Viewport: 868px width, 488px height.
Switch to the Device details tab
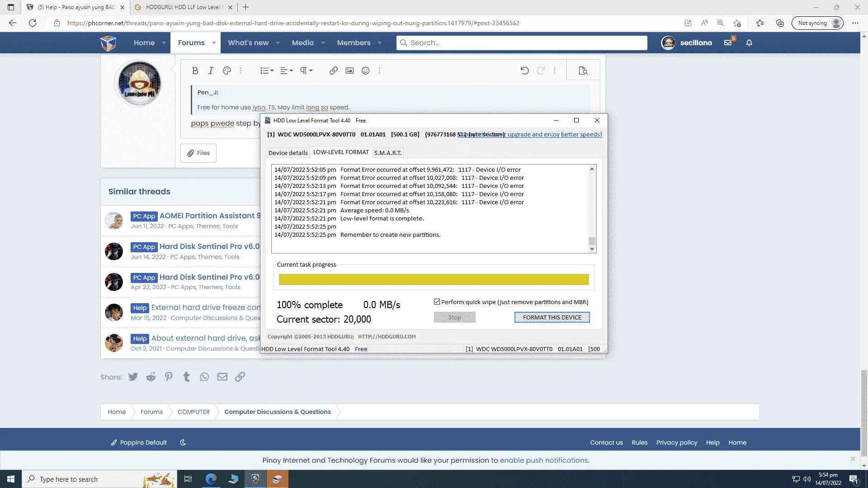(288, 153)
